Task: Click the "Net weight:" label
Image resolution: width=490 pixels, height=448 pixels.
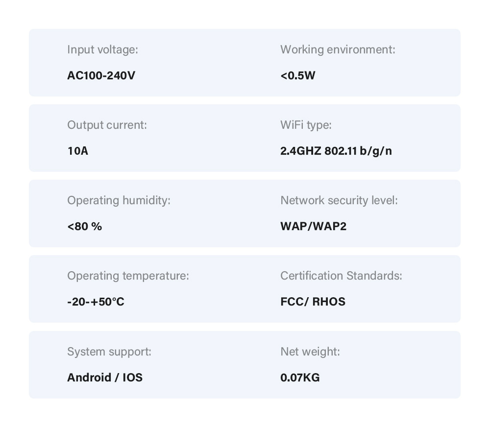Action: click(310, 352)
